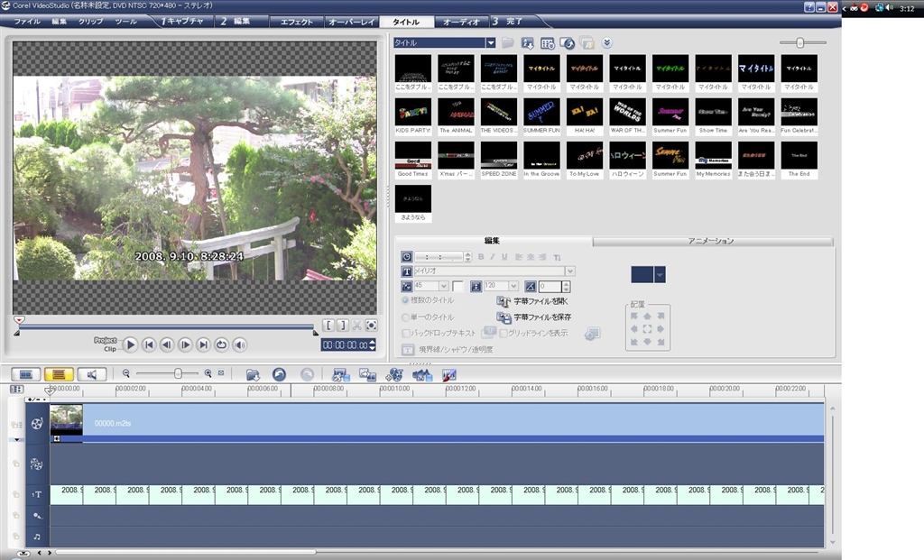Select the multiple titles radio button
This screenshot has width=924, height=560.
[405, 300]
